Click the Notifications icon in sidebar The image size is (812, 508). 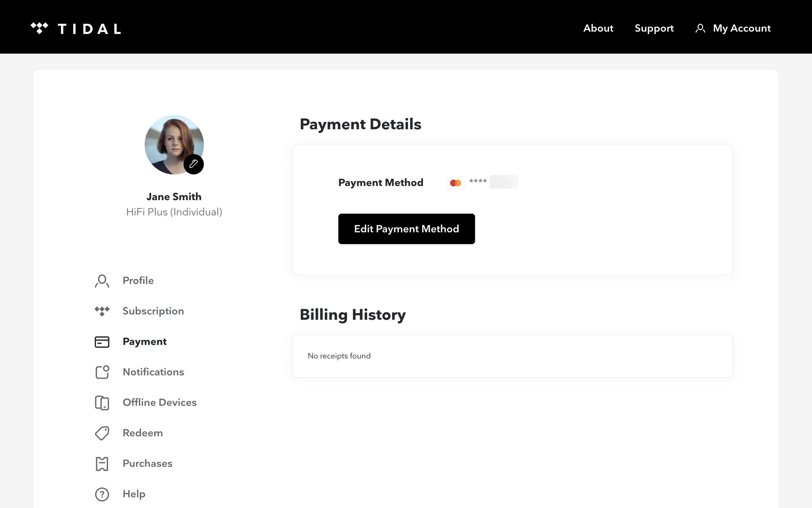click(x=102, y=372)
